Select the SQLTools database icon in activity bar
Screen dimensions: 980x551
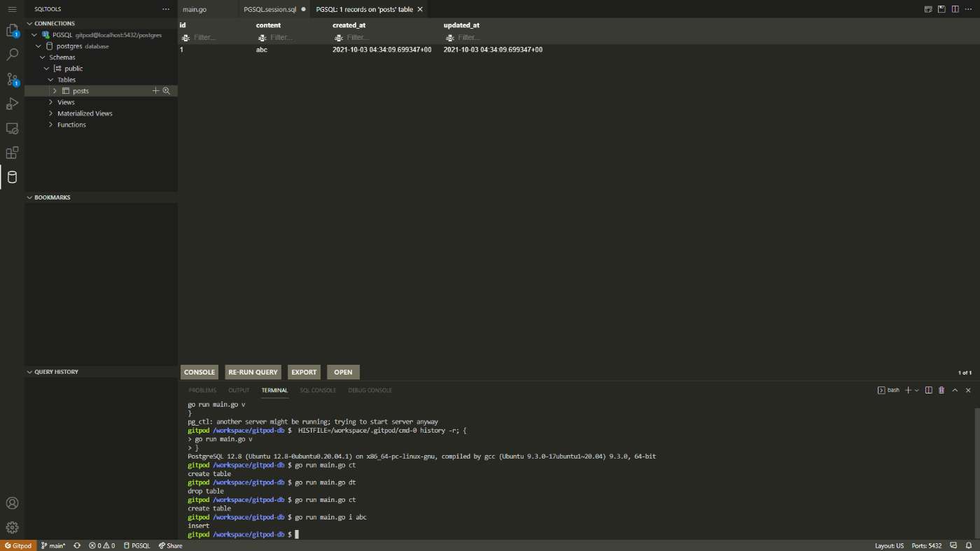point(12,177)
